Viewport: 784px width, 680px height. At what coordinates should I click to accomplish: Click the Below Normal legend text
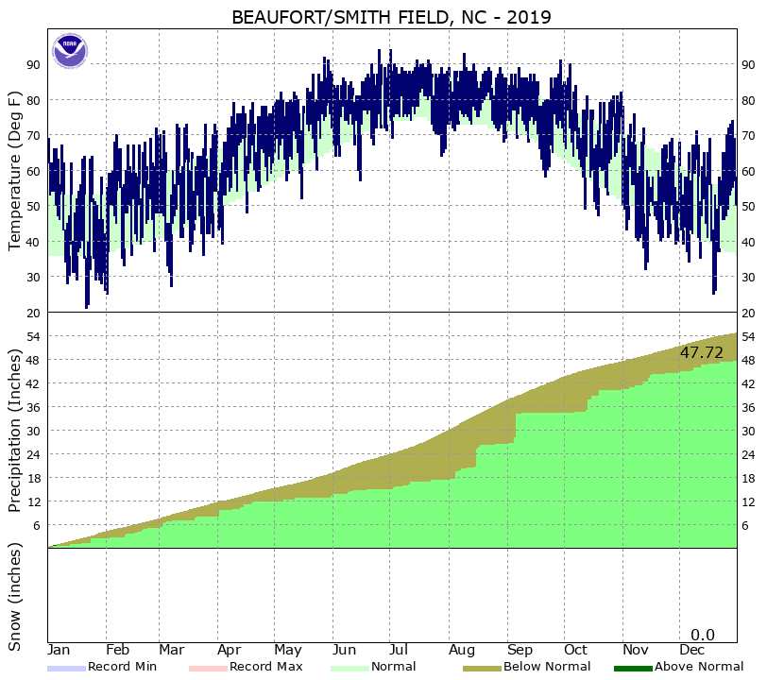tap(547, 667)
